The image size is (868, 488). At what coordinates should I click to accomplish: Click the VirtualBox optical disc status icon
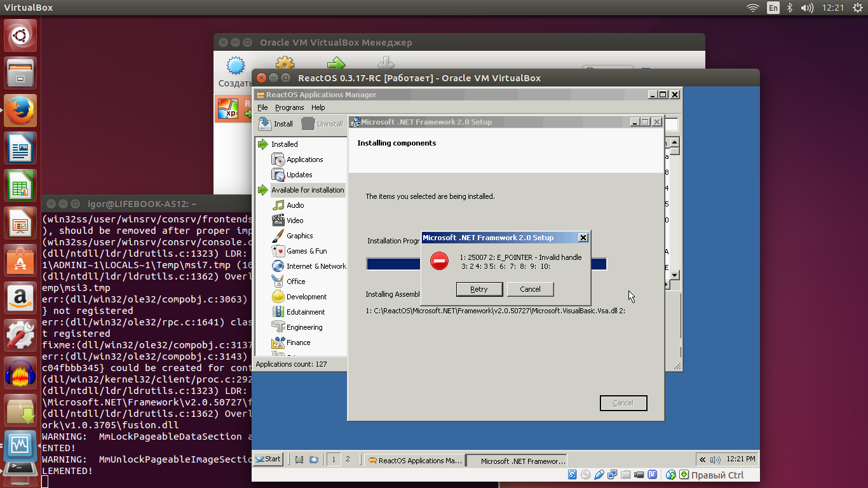[585, 475]
